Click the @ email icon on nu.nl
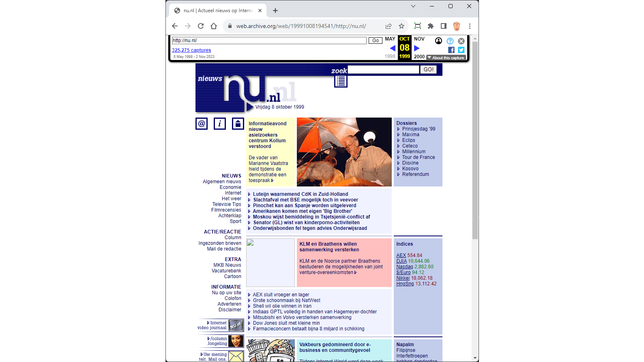The height and width of the screenshot is (362, 644). 202,124
